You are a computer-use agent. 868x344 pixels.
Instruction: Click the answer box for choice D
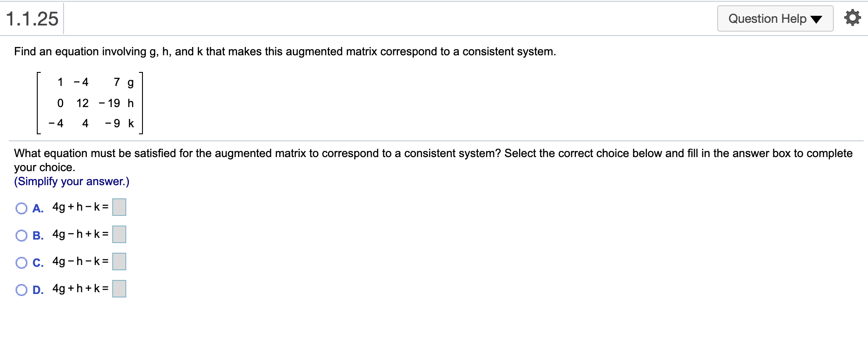[119, 288]
